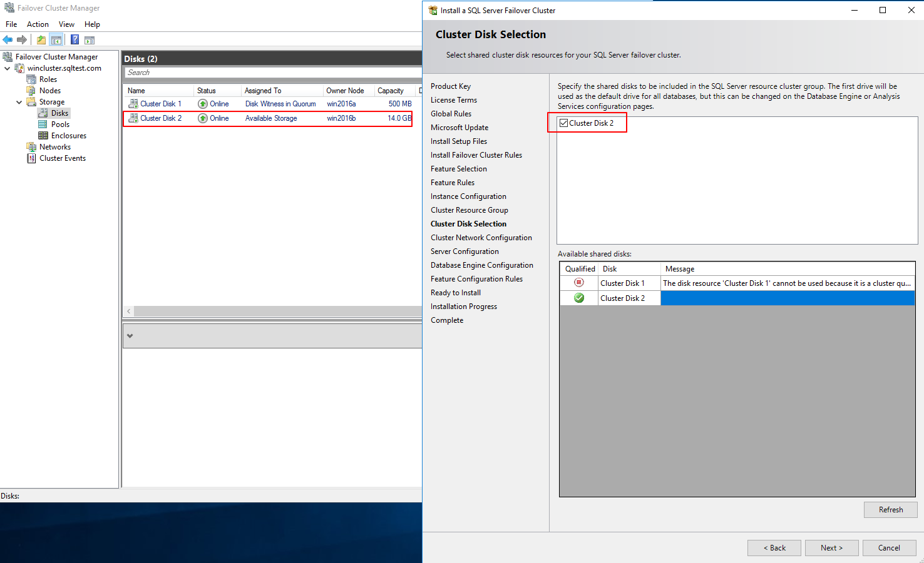Click the red not-qualified icon for Cluster Disk 1
This screenshot has height=563, width=924.
pos(579,283)
